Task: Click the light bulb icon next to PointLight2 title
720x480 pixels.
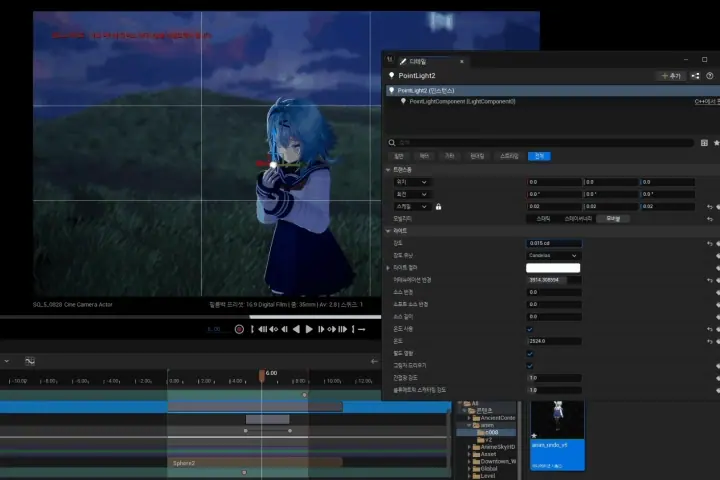Action: [x=392, y=75]
